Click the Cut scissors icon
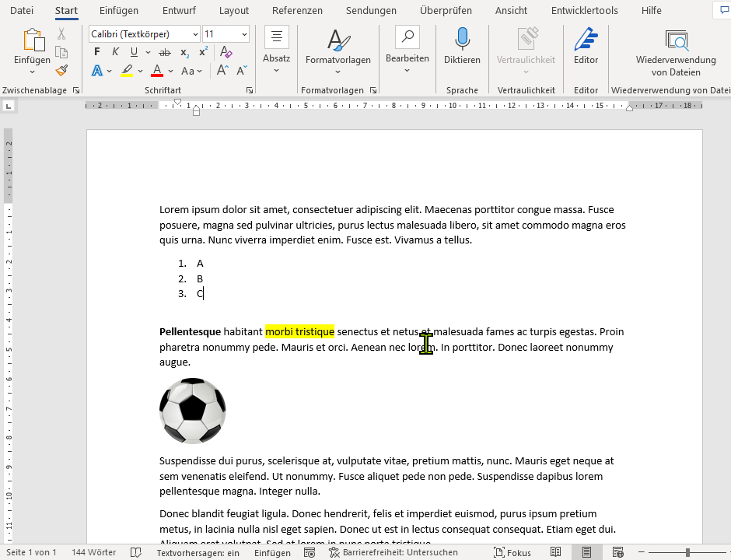731x560 pixels. 61,33
